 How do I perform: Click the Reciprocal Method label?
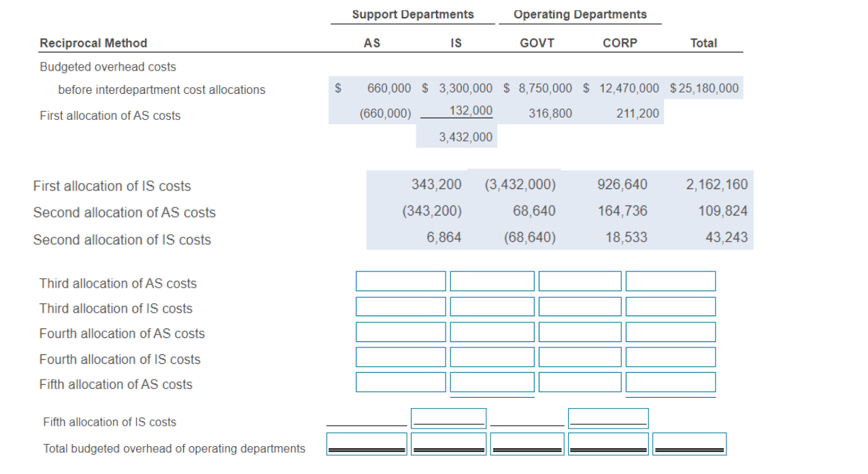(93, 42)
